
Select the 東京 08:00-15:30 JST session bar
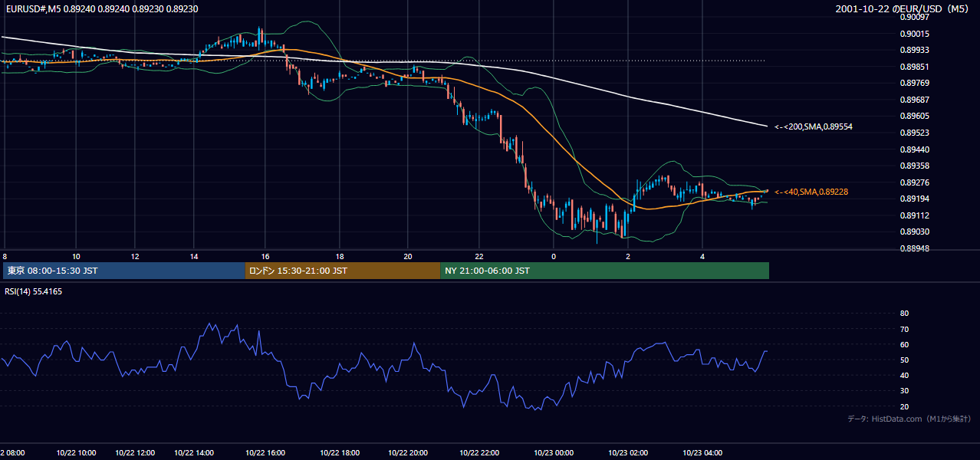124,271
